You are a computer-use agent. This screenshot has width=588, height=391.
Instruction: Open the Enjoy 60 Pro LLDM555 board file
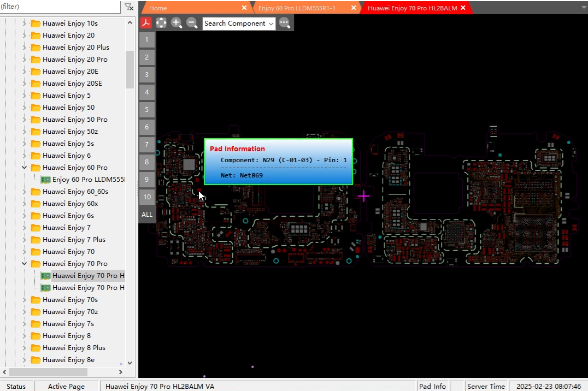tap(88, 180)
